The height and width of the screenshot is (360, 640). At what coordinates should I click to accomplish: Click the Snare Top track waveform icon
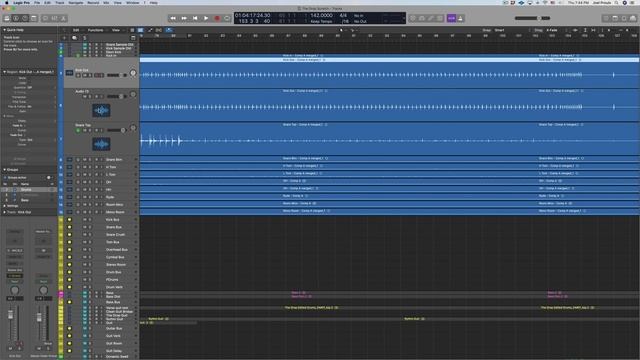[x=101, y=144]
